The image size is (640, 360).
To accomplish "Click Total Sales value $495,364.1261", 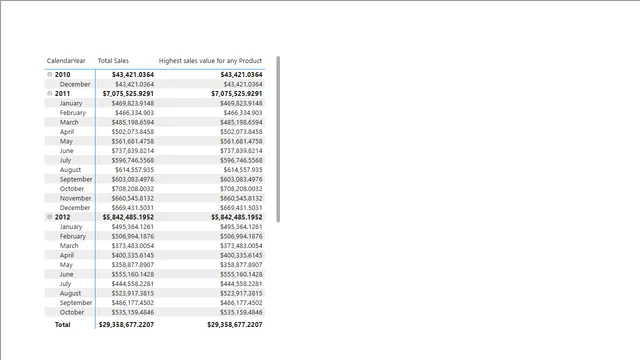I will (133, 227).
